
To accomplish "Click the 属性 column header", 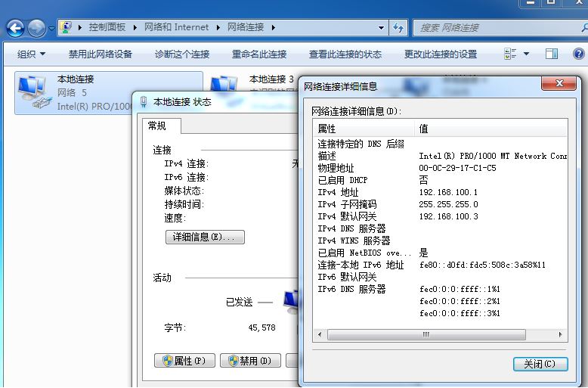I will (x=364, y=129).
